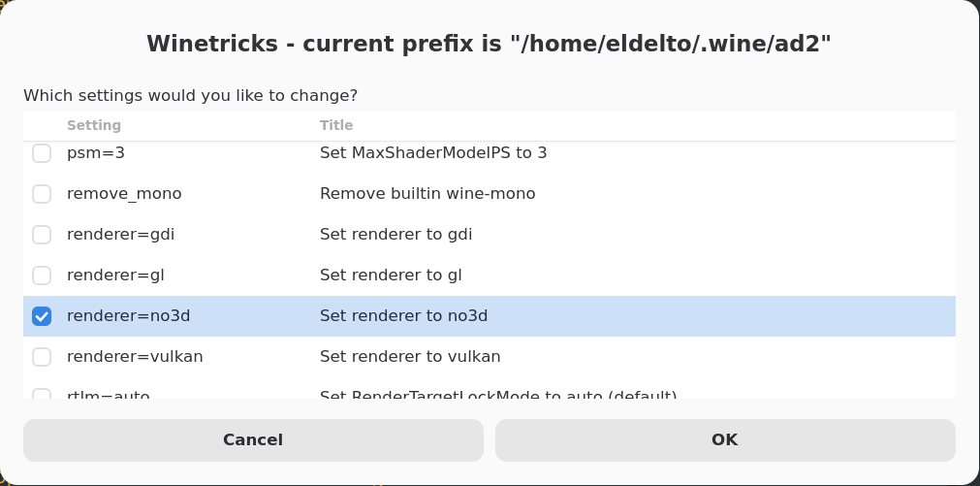Sort by the Setting column header

[x=94, y=125]
